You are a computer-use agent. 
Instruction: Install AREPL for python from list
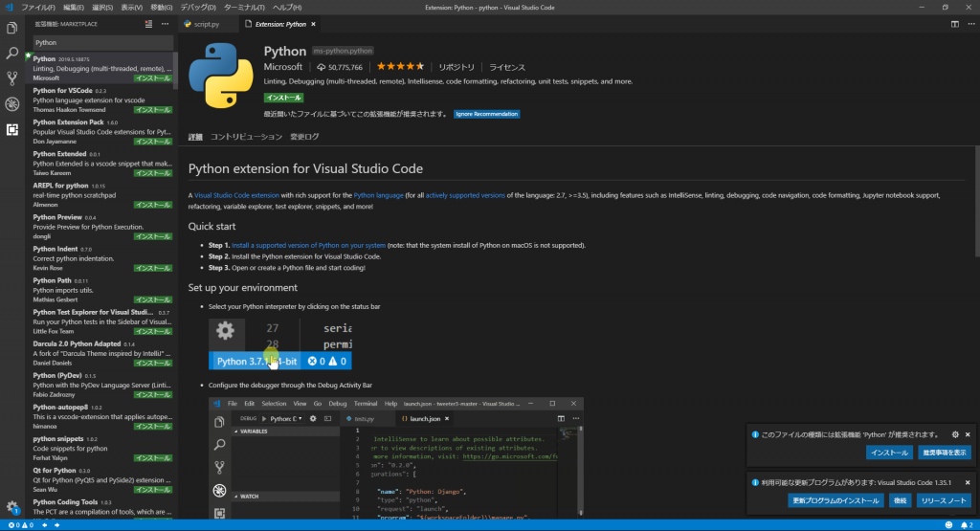tap(153, 205)
